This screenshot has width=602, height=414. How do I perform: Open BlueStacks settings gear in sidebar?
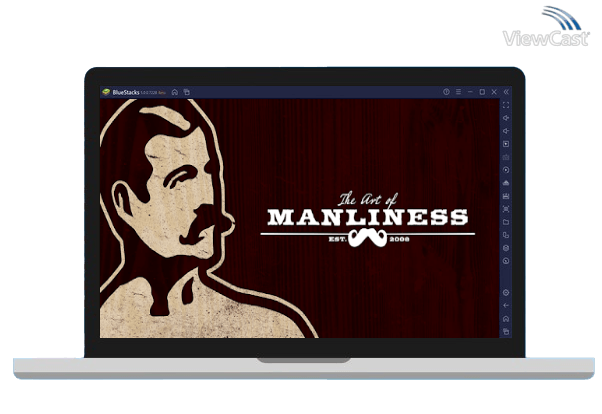click(x=506, y=293)
